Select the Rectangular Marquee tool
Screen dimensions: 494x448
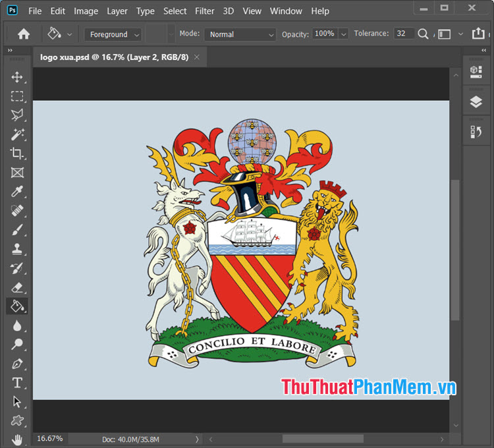[x=17, y=96]
